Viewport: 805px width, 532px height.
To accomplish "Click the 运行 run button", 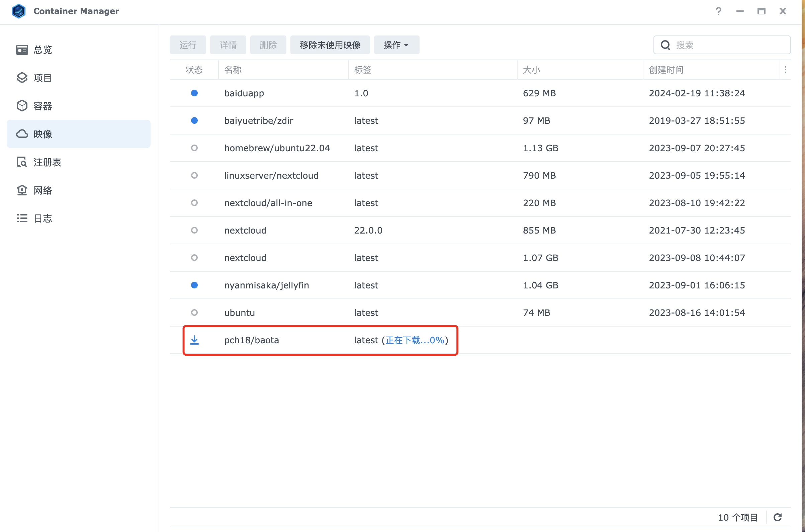I will coord(188,45).
